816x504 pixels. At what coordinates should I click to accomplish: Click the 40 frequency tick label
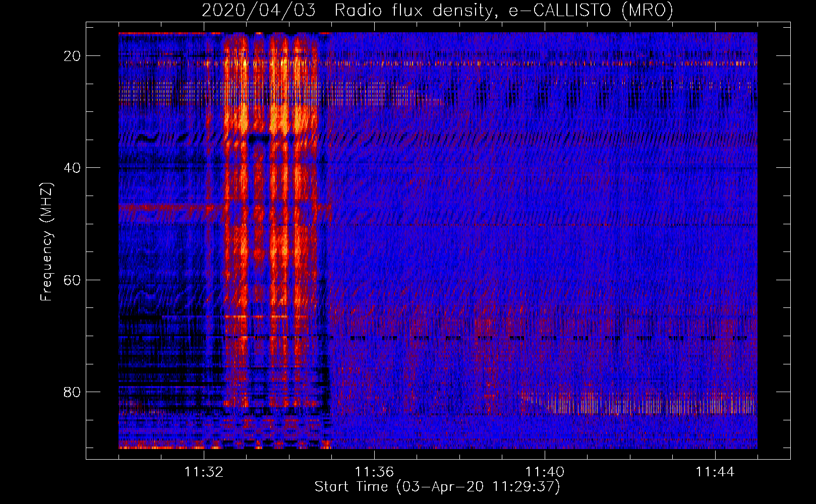pos(72,168)
